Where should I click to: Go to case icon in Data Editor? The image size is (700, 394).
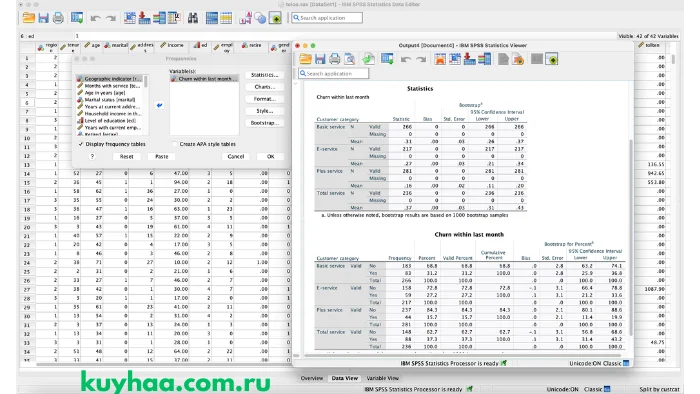click(129, 18)
